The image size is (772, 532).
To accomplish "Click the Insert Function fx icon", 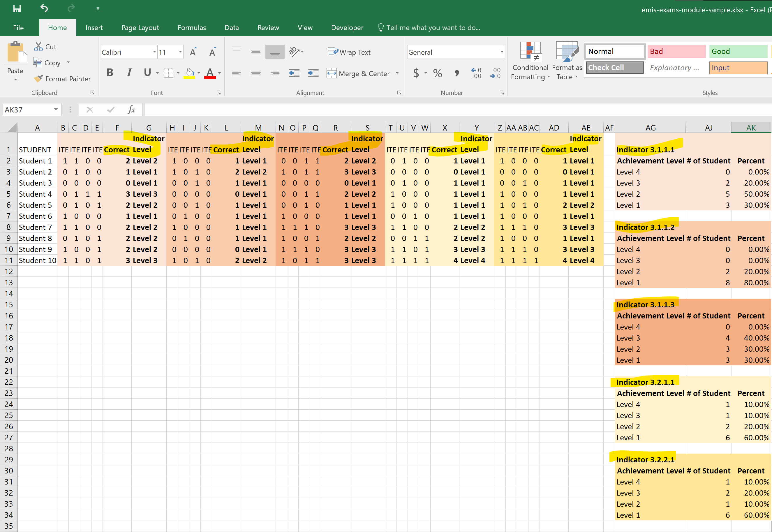I will click(x=131, y=110).
